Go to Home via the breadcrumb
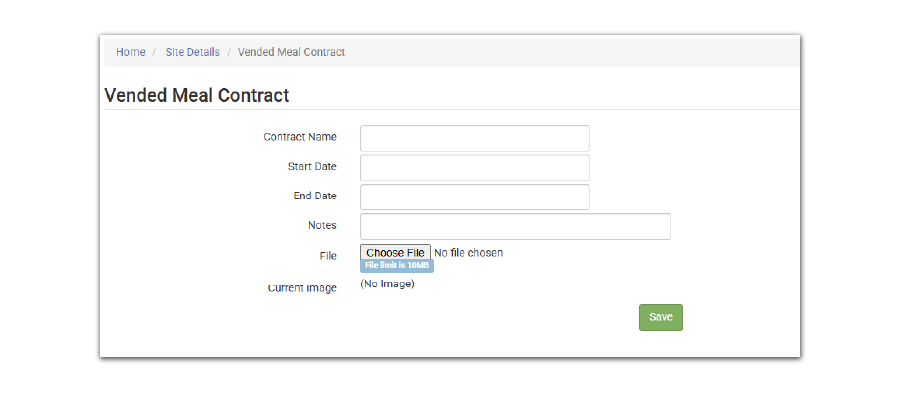 coord(130,52)
